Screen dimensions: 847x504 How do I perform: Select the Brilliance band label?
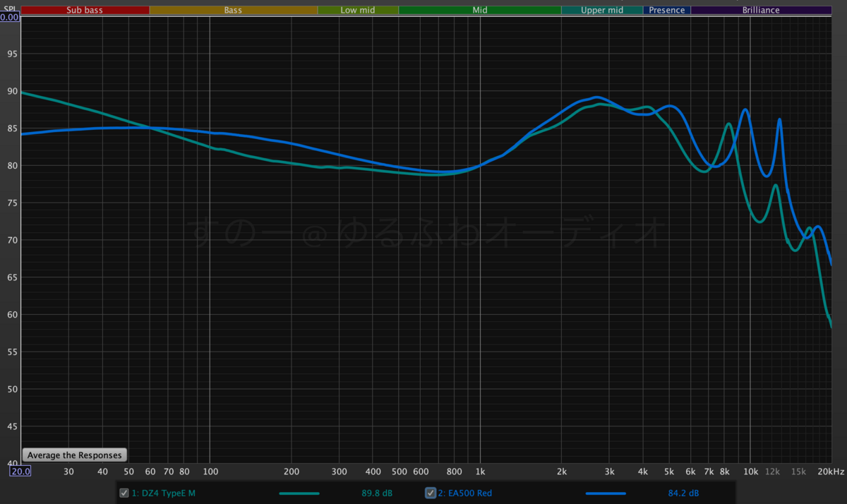pos(761,11)
